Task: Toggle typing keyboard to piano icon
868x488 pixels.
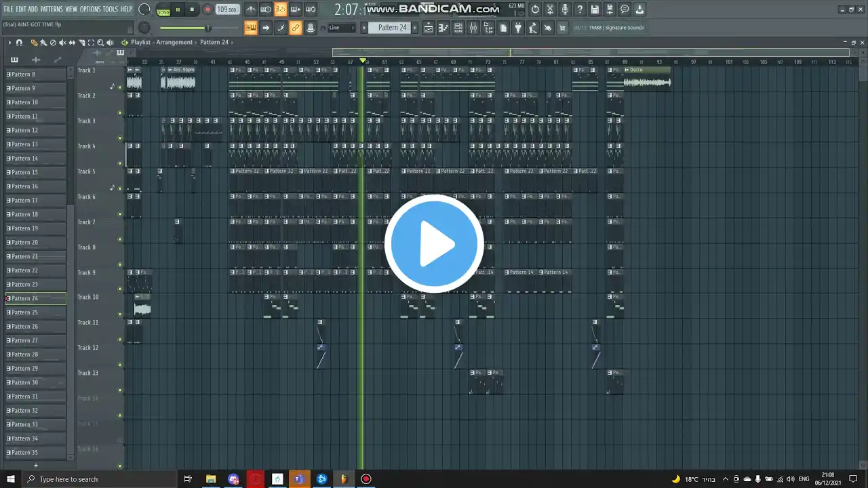Action: [251, 28]
